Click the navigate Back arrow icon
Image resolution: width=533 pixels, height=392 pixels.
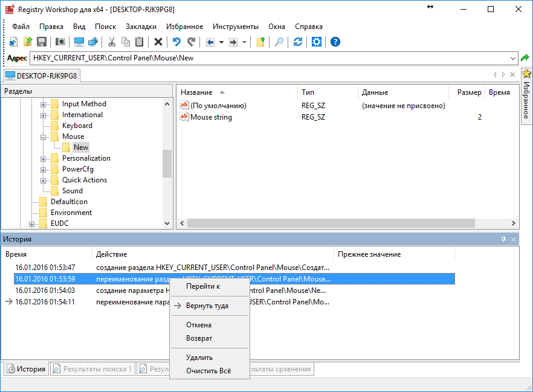click(x=210, y=42)
